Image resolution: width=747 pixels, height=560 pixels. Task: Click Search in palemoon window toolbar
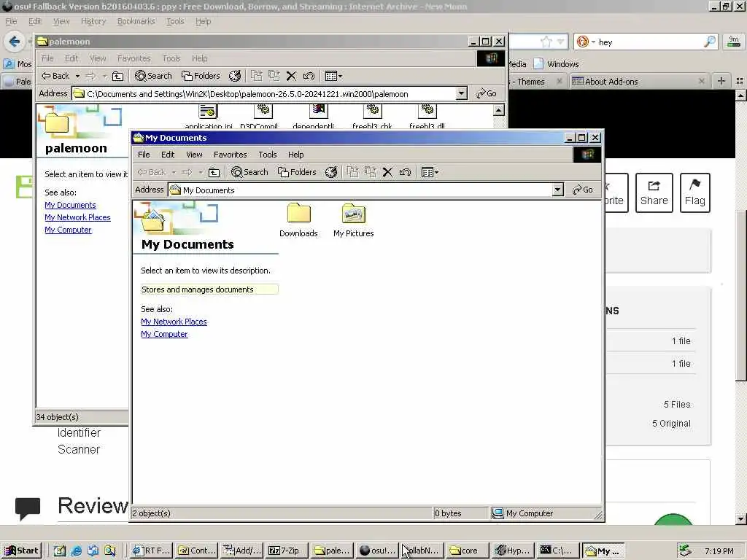(153, 76)
